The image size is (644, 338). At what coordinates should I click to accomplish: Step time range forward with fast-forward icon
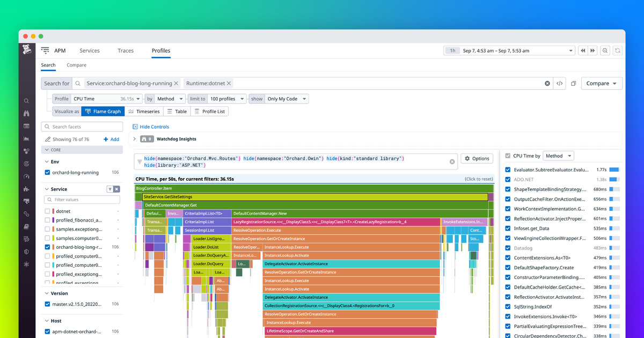(592, 50)
